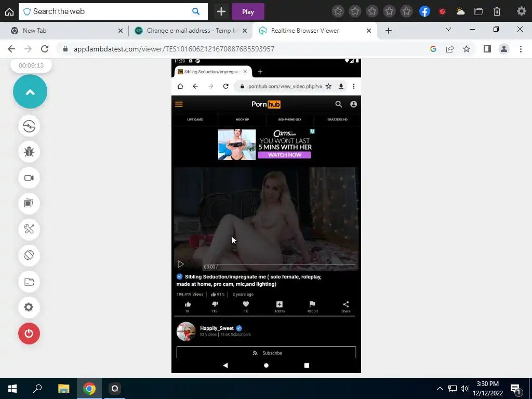Click the Google icon in address bar
532x399 pixels.
pyautogui.click(x=433, y=49)
